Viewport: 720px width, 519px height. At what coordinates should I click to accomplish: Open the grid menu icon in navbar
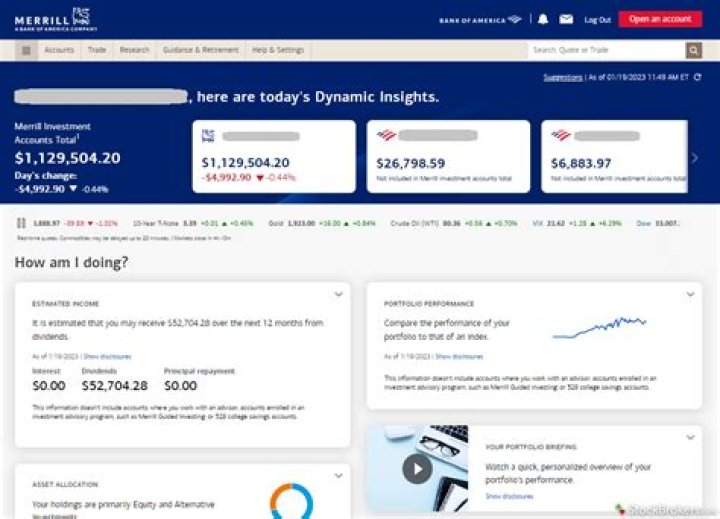(x=26, y=50)
